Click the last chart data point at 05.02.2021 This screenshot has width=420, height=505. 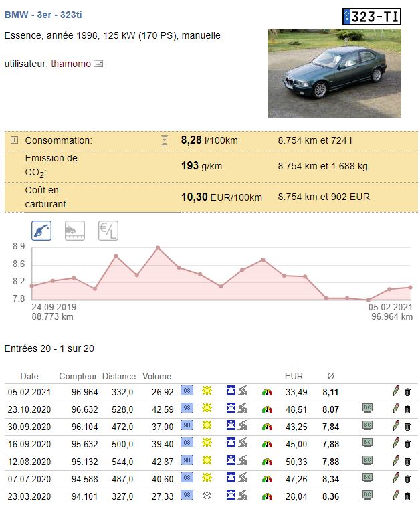pyautogui.click(x=411, y=288)
